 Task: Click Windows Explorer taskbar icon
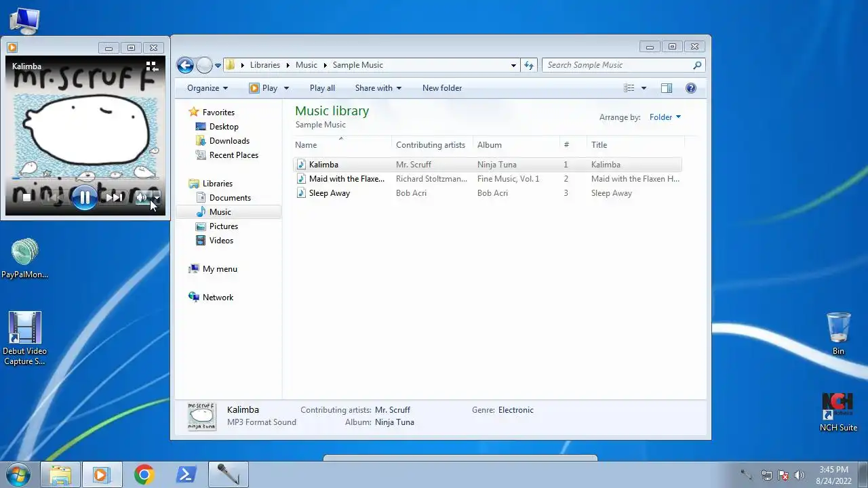click(60, 474)
